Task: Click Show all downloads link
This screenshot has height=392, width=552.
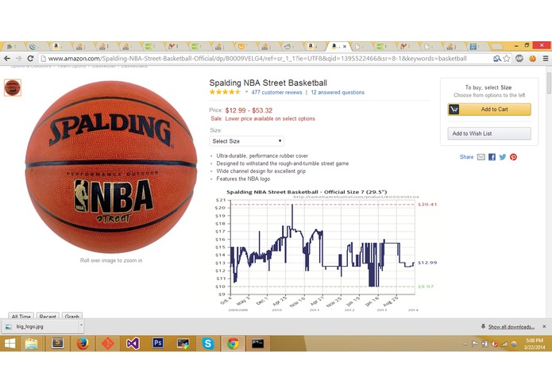Action: 511,327
